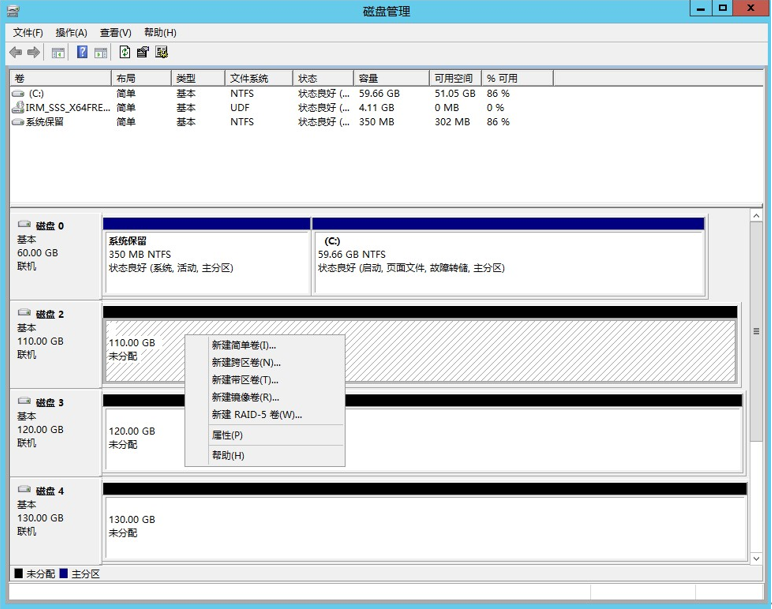The height and width of the screenshot is (609, 772).
Task: Select the 系统保留 volume icon in list
Action: (18, 122)
